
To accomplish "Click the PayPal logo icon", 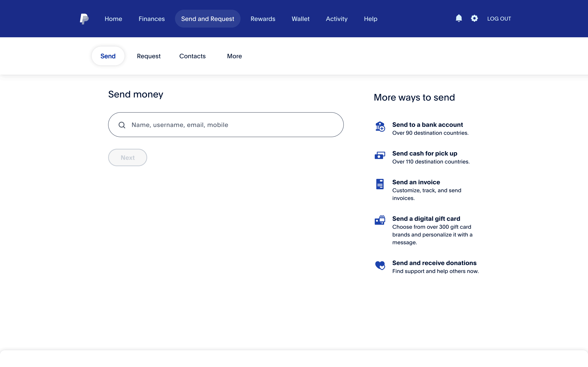I will point(84,19).
